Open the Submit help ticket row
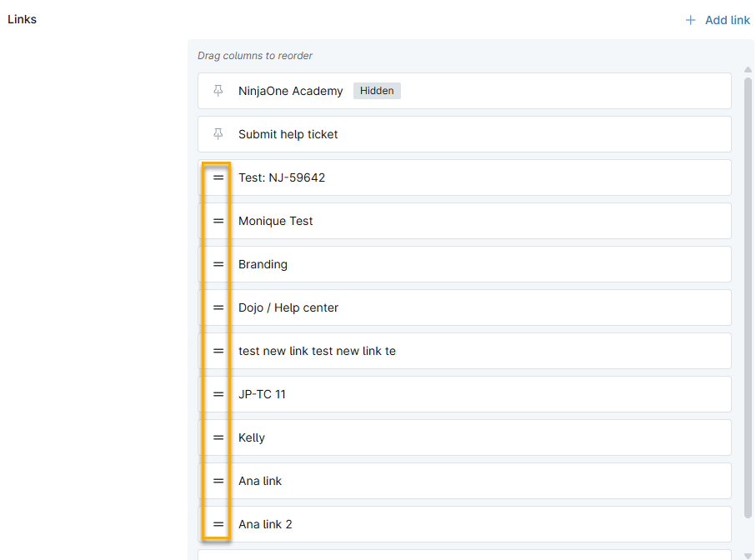Image resolution: width=756 pixels, height=560 pixels. tap(467, 134)
